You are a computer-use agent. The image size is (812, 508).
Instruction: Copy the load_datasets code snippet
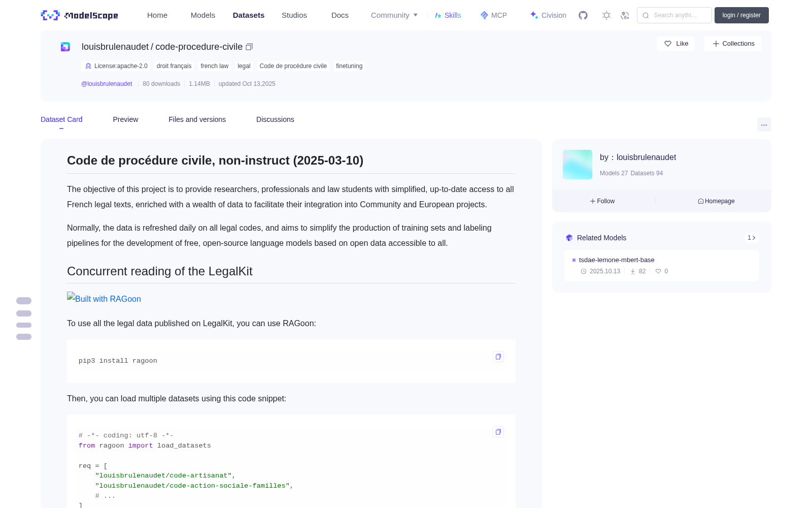(x=498, y=432)
